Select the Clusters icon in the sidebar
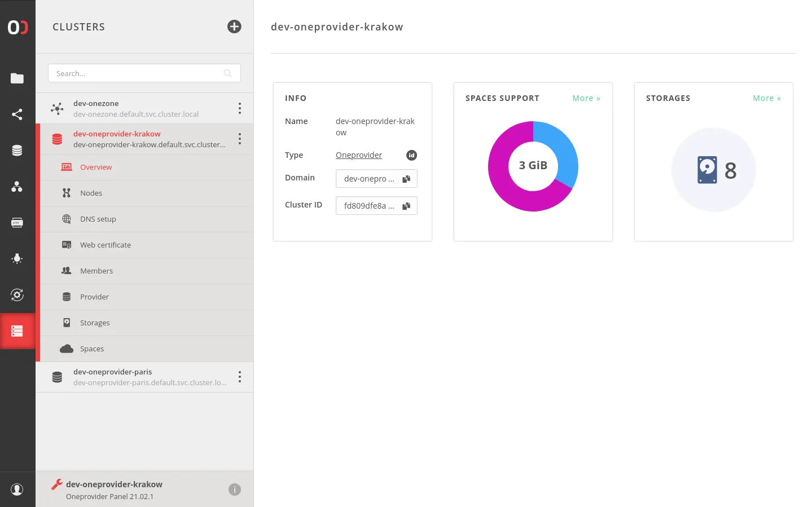812x507 pixels. [17, 330]
